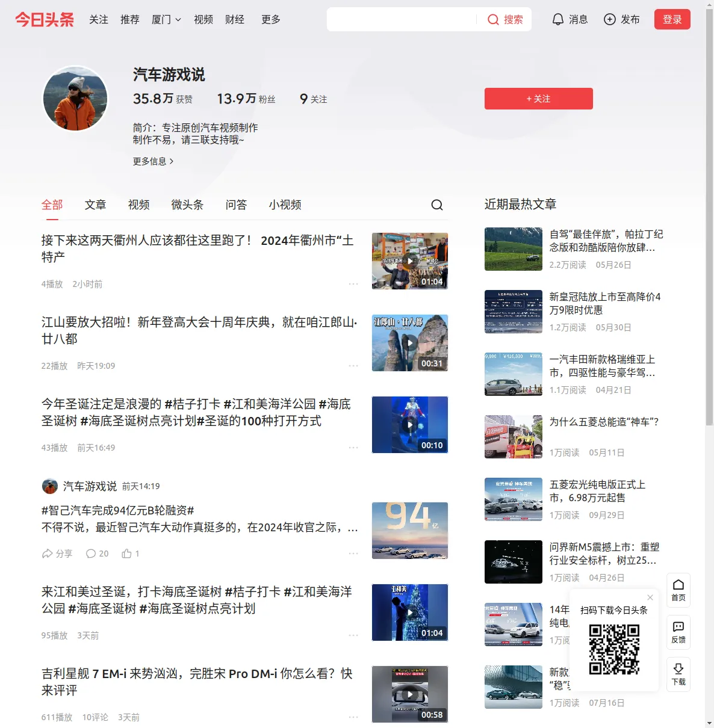Open 推荐 in the top navigation
The image size is (714, 728).
[130, 20]
